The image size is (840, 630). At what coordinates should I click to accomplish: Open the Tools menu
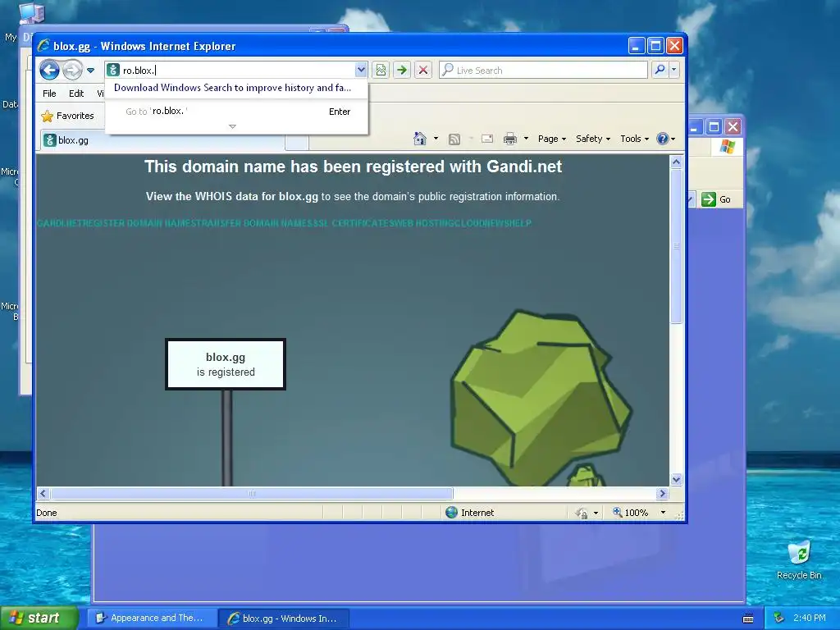click(634, 139)
